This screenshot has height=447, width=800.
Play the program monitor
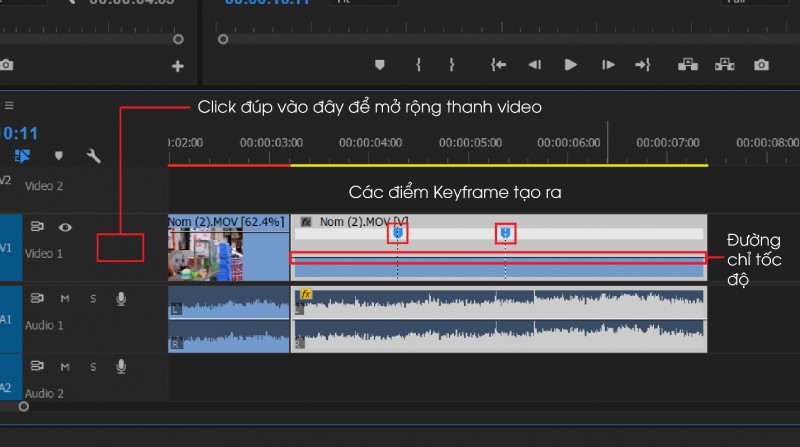pos(570,65)
